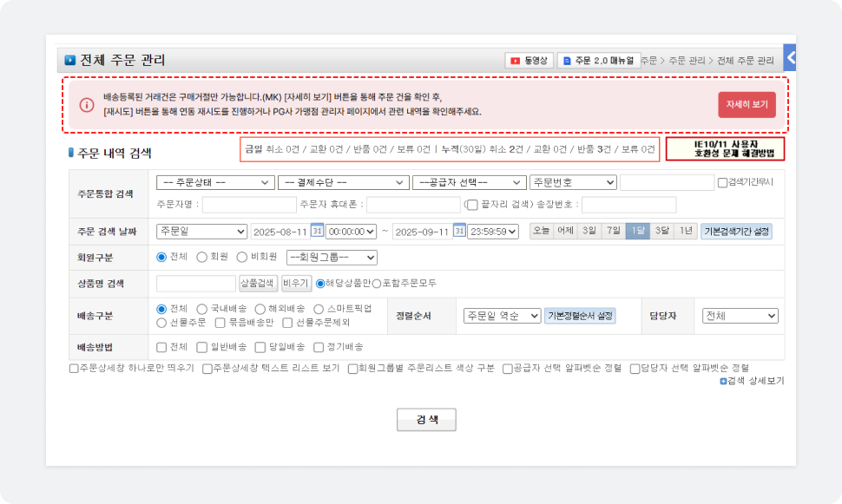Expand the 주문상태 dropdown
Screen dimensions: 842x504
(214, 182)
